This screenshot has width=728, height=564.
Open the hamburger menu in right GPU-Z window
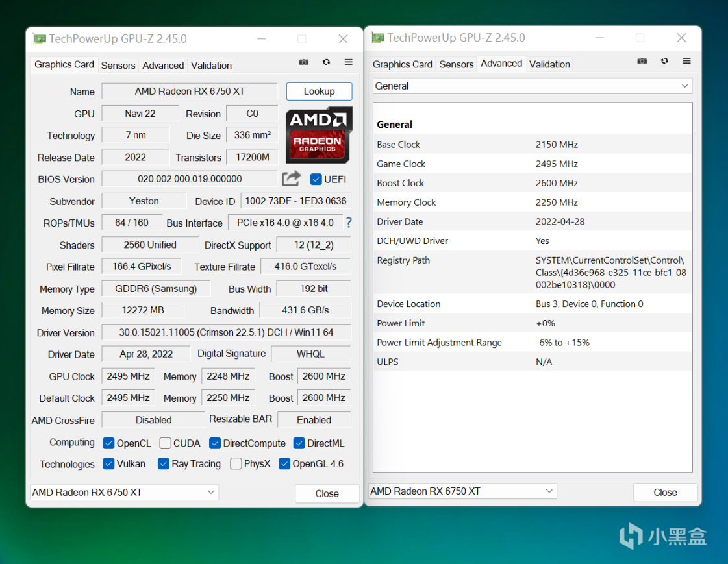pyautogui.click(x=686, y=61)
